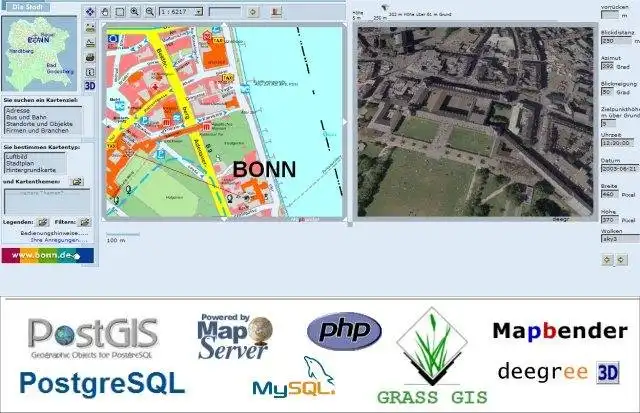This screenshot has width=640, height=413.
Task: Click the Blickdistanz field showing 230
Action: [x=616, y=41]
